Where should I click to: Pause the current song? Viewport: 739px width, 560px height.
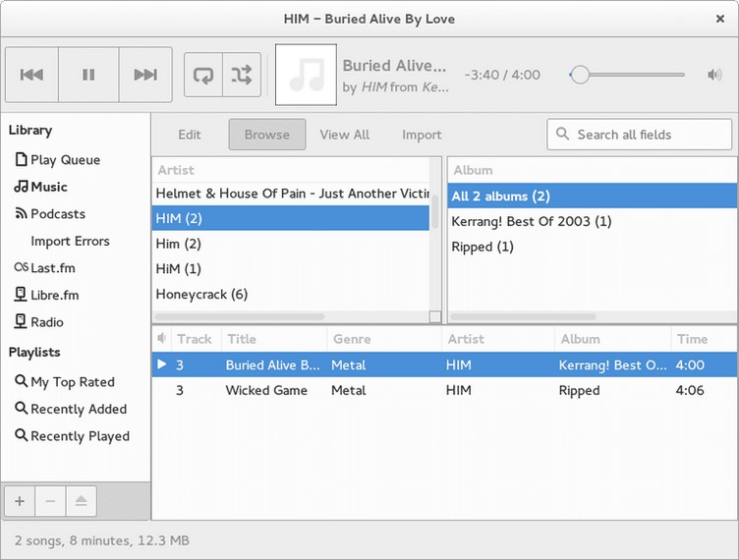pyautogui.click(x=88, y=75)
